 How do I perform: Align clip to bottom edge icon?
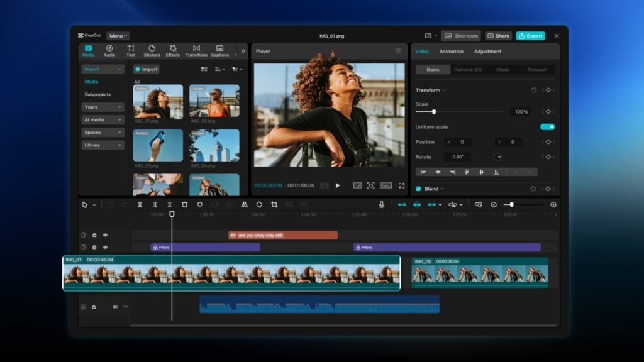496,172
